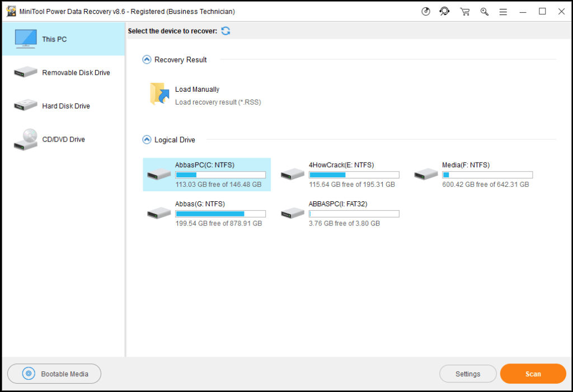
Task: Select CD/DVD Drive category
Action: coord(64,139)
